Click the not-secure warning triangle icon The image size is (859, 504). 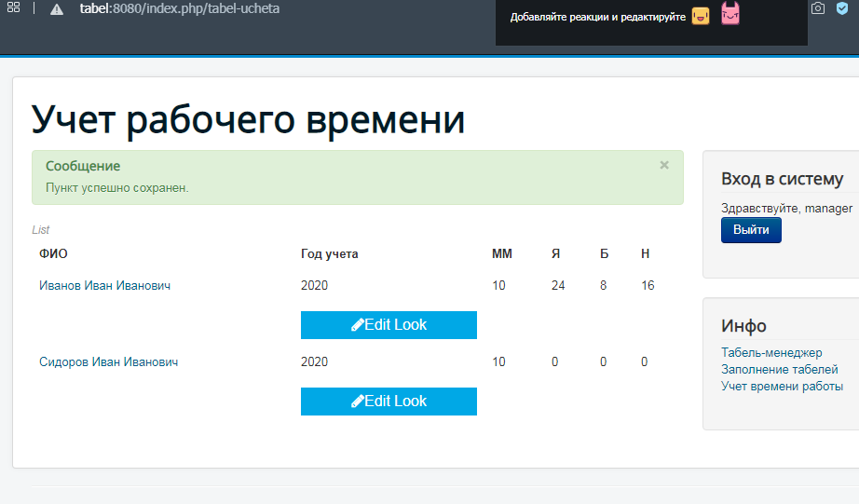pos(57,9)
